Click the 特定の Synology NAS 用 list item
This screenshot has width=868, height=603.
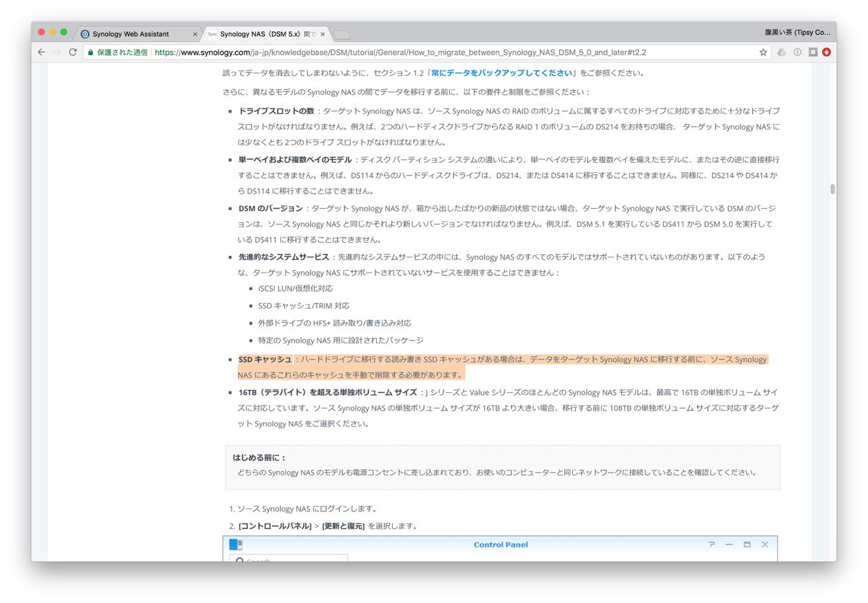(340, 341)
